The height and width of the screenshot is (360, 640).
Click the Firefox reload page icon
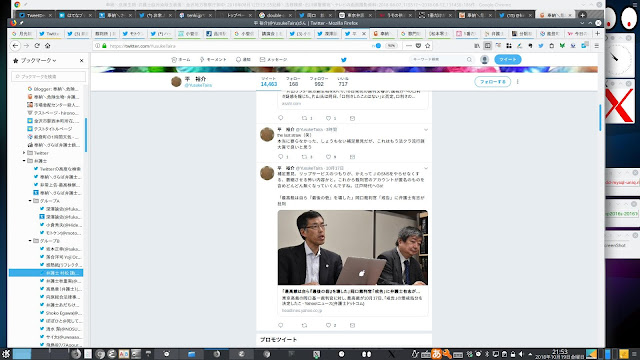coord(37,46)
